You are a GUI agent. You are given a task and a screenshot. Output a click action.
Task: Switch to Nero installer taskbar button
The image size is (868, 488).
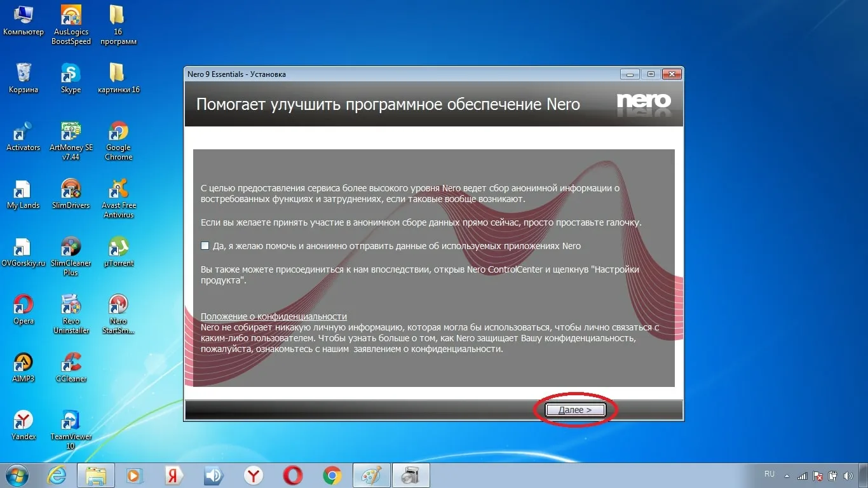pyautogui.click(x=411, y=475)
